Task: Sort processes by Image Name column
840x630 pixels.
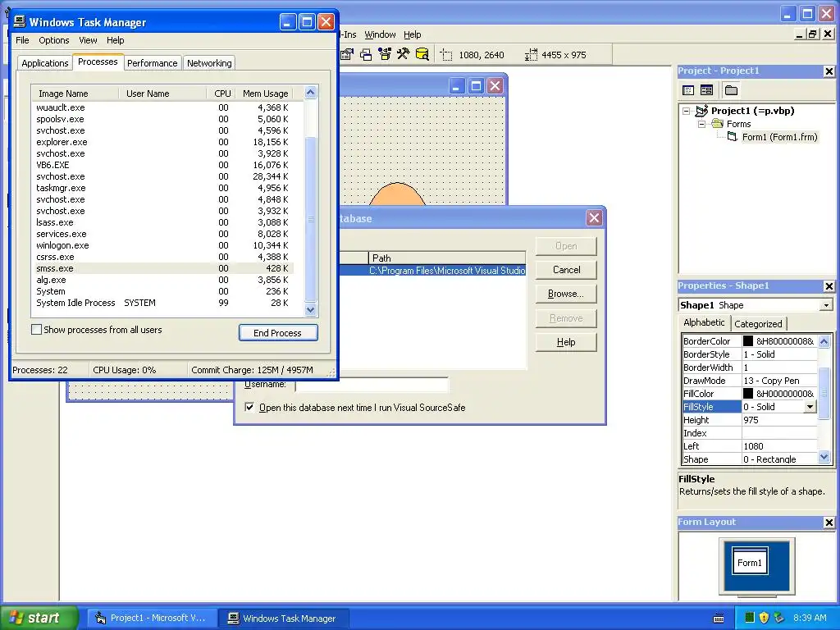Action: point(75,94)
